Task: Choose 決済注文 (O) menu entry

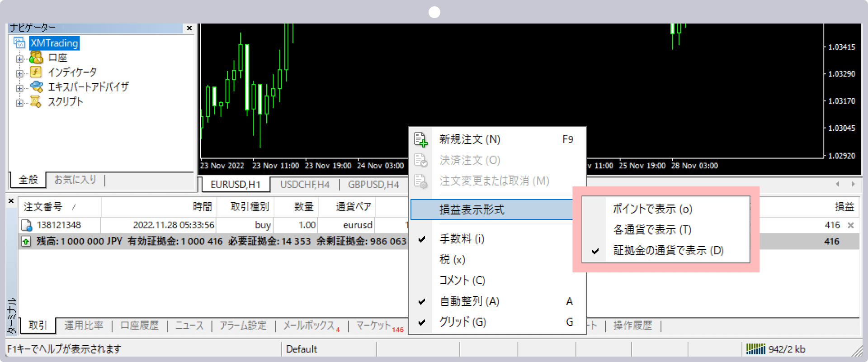Action: point(497,160)
